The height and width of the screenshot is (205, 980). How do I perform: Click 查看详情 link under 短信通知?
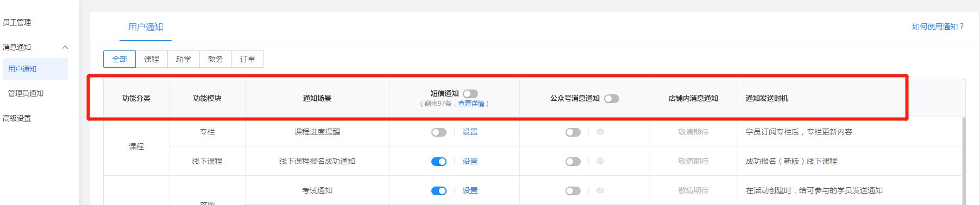click(x=471, y=104)
